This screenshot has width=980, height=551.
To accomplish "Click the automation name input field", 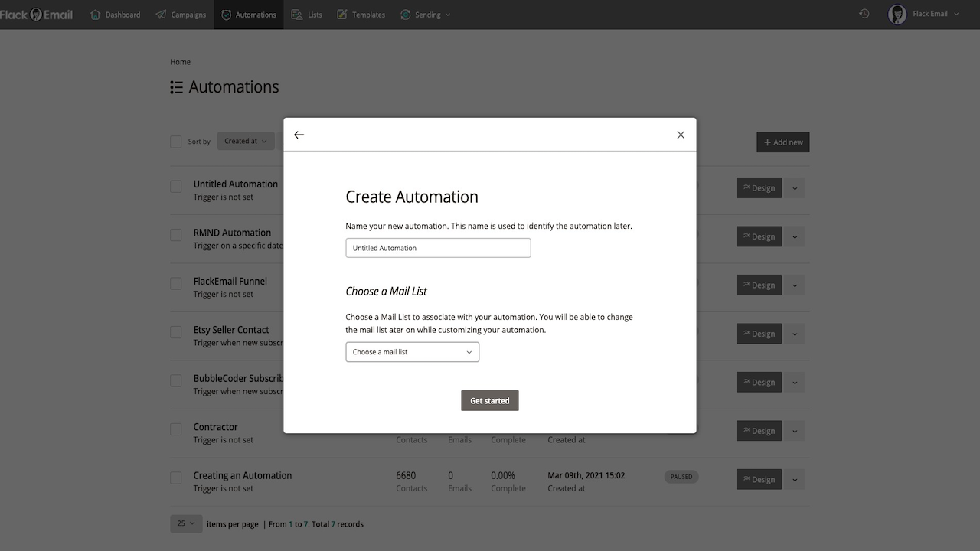I will (438, 248).
